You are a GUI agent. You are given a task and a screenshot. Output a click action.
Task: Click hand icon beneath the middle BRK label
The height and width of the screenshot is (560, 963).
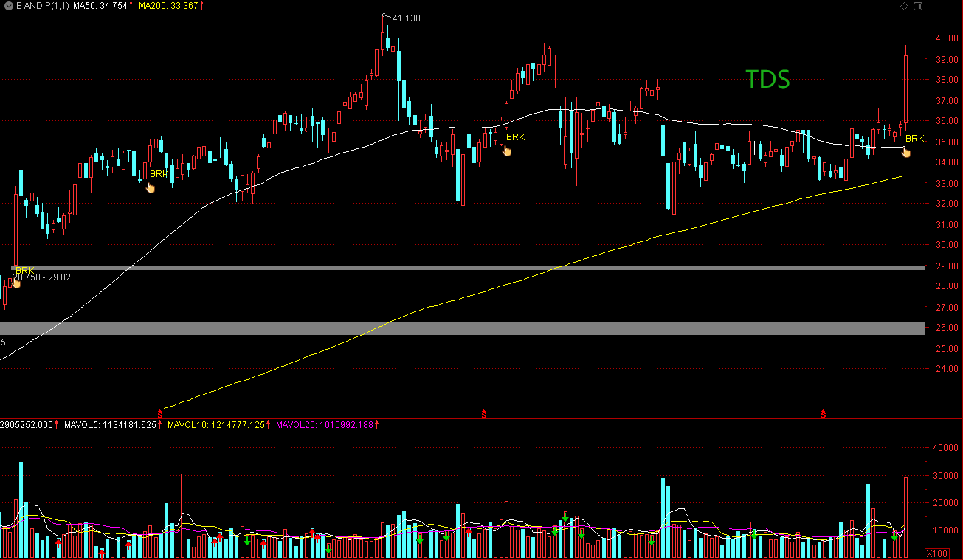coord(506,151)
